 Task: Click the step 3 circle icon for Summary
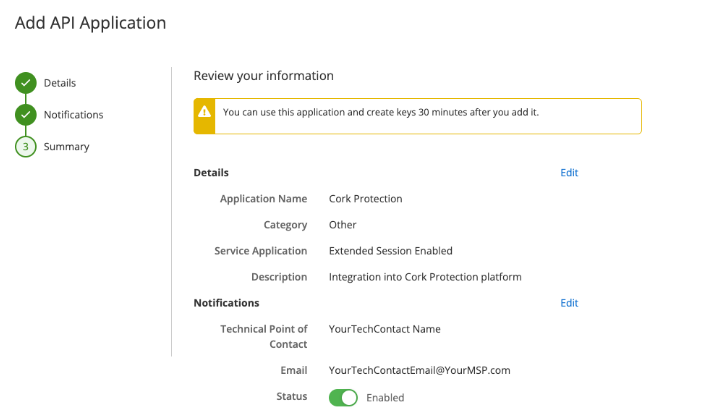25,147
